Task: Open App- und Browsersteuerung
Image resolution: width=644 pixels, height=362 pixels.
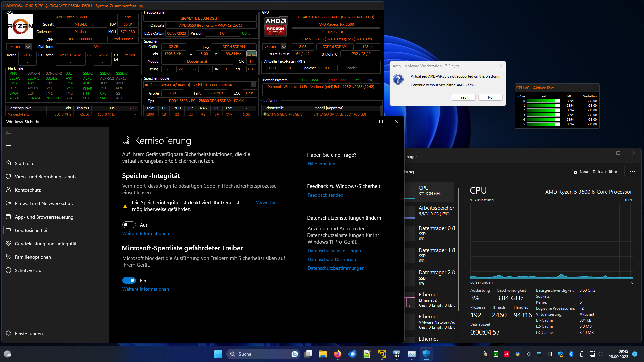Action: coord(55,217)
